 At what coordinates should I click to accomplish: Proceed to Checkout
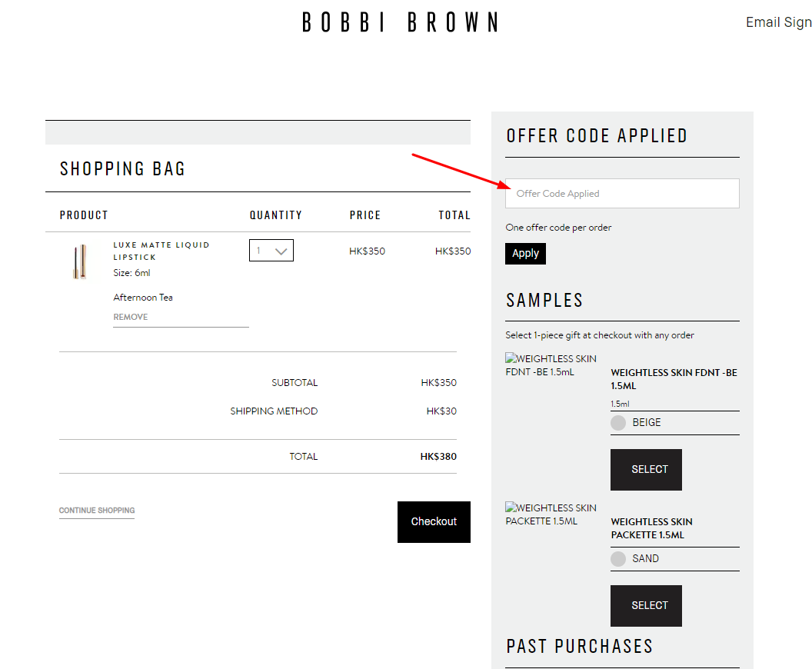434,522
